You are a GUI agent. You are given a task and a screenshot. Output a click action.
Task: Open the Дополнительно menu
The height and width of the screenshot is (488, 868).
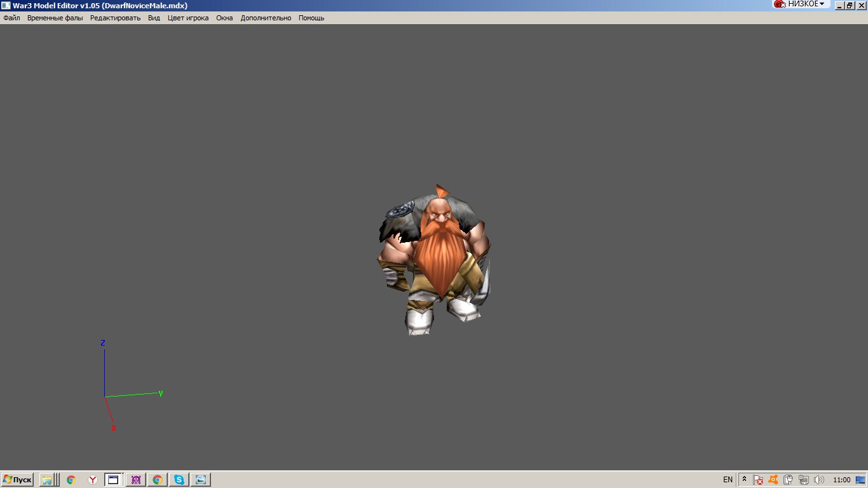click(266, 18)
